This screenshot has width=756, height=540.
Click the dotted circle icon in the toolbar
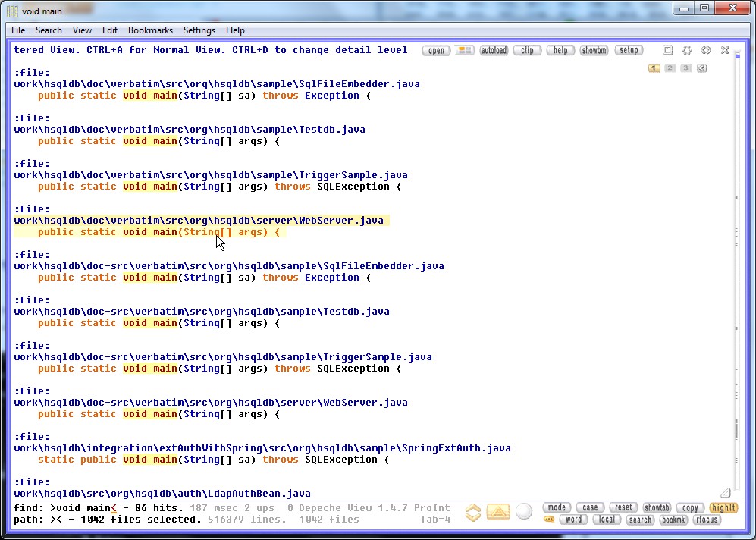coord(687,51)
